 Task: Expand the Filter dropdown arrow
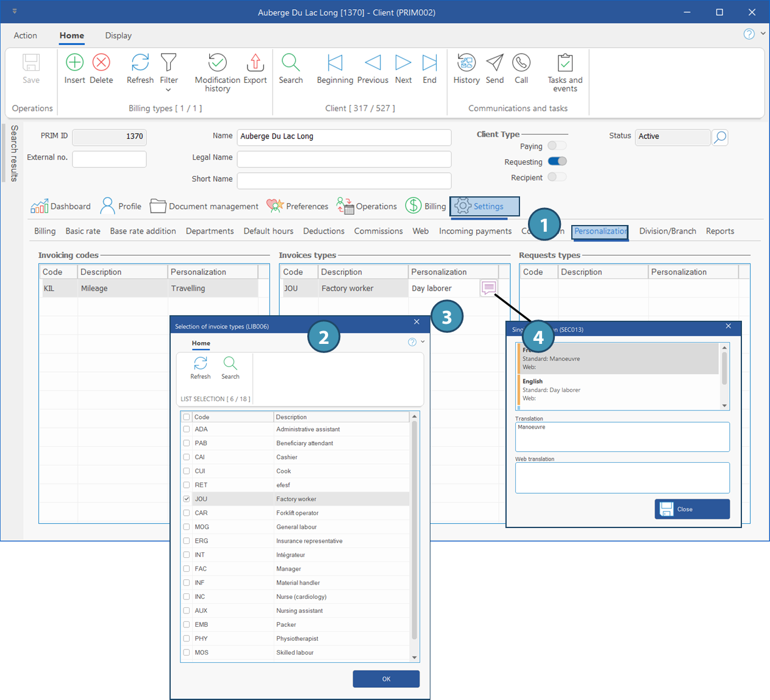click(168, 90)
